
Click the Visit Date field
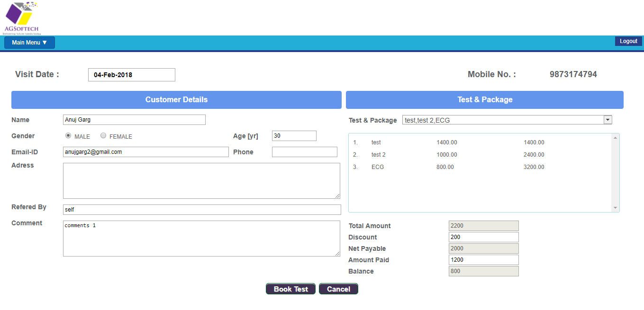pos(131,75)
